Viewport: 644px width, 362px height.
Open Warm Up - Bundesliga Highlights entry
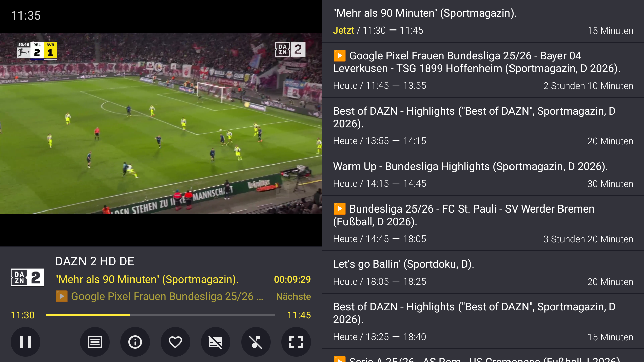pyautogui.click(x=483, y=175)
